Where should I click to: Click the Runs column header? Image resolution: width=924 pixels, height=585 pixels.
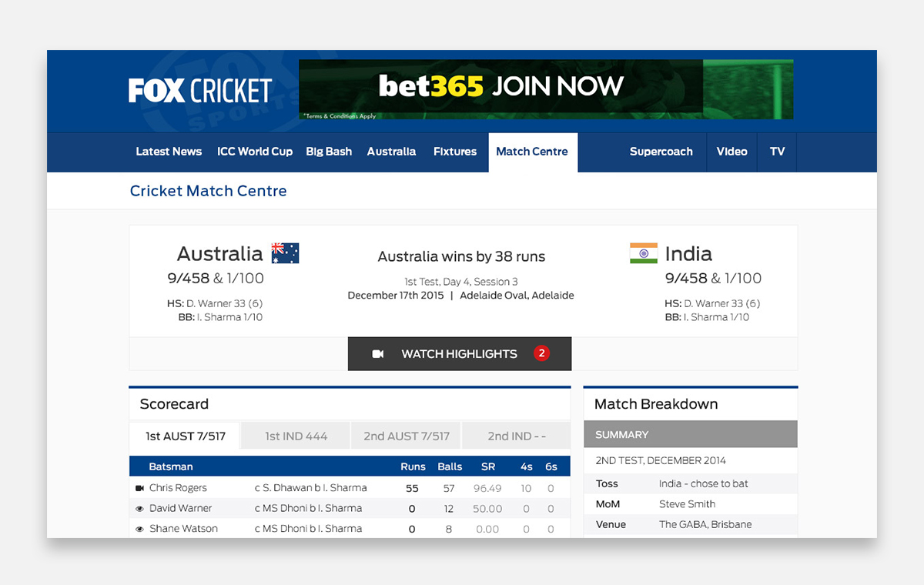(x=413, y=466)
